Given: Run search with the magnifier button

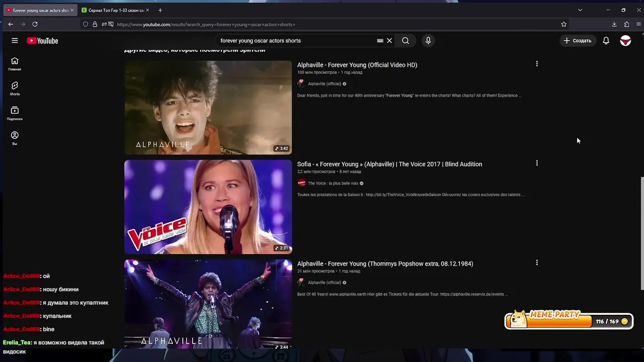Looking at the screenshot, I should (406, 41).
